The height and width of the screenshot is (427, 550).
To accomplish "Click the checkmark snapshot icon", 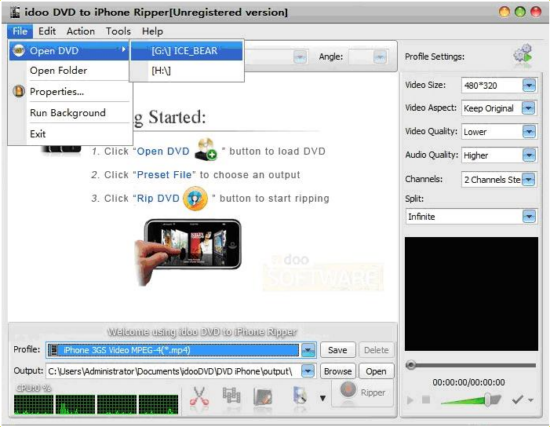I will click(517, 399).
